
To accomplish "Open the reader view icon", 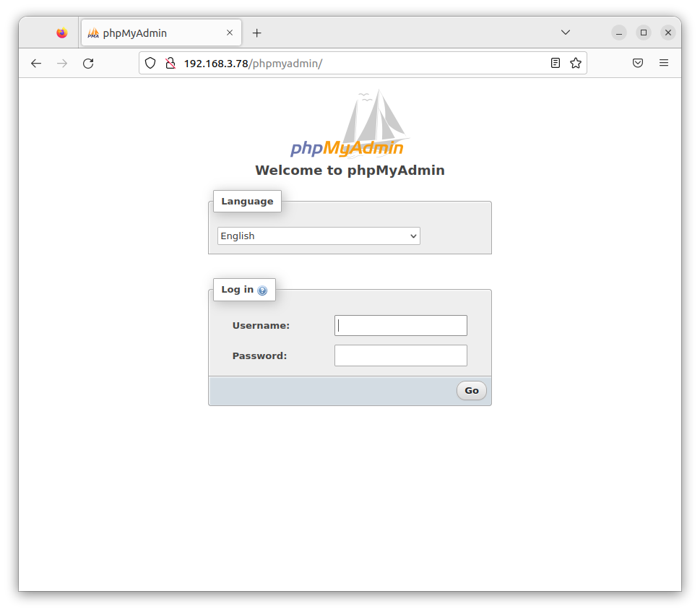I will (555, 63).
